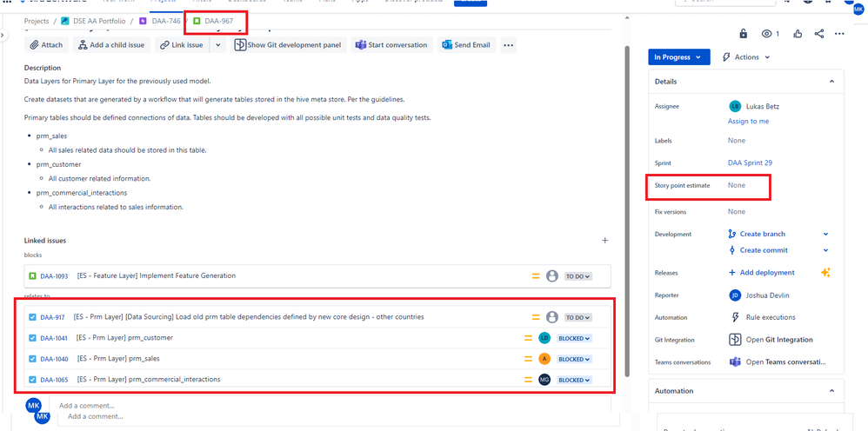This screenshot has width=868, height=431.
Task: Change DAA-1041 BLOCKED status dropdown
Action: 574,338
